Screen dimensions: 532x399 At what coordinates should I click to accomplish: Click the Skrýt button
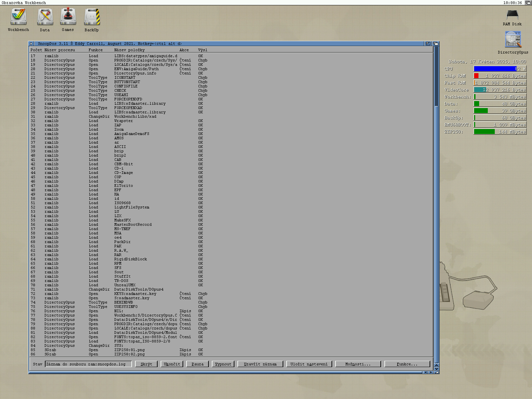[146, 364]
